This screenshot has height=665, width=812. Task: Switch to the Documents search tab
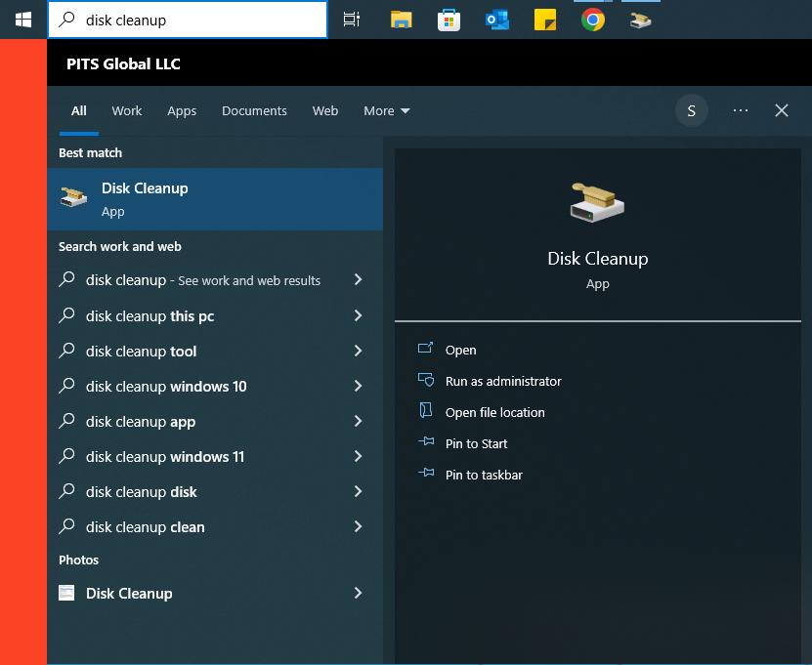coord(254,110)
